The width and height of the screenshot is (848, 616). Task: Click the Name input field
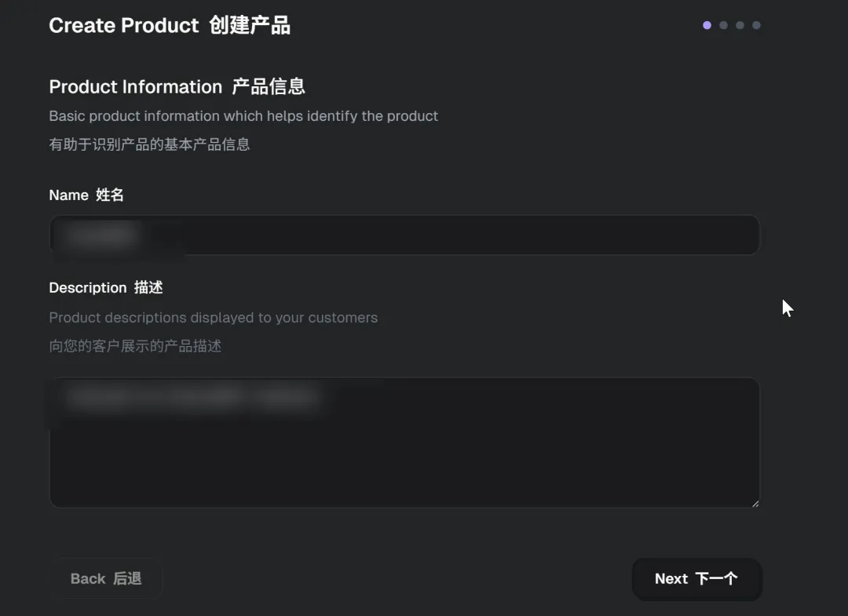click(x=404, y=235)
